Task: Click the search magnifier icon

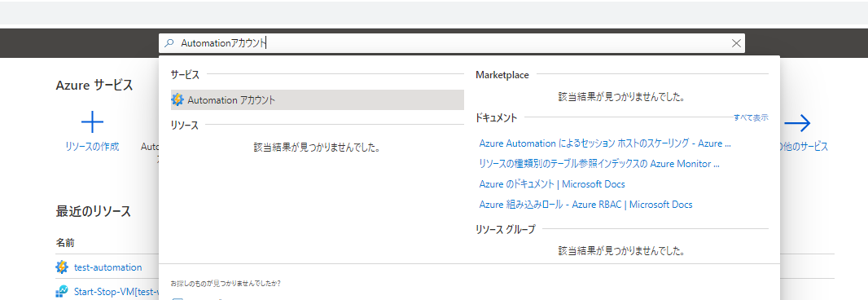Action: click(x=169, y=43)
